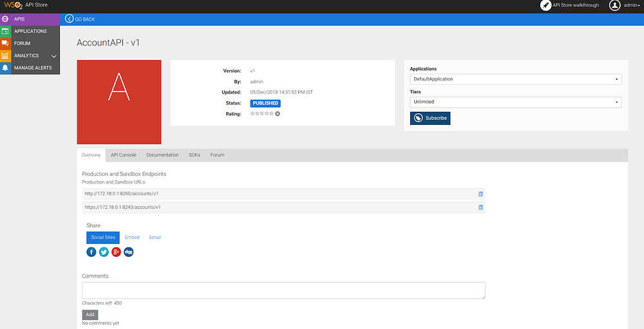644x329 pixels.
Task: Share on Google Plus
Action: pyautogui.click(x=116, y=252)
